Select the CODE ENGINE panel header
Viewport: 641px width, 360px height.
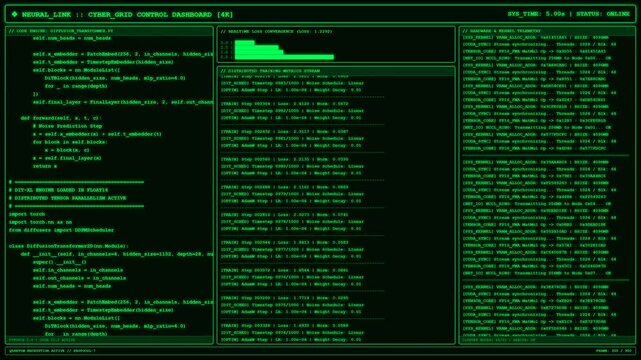click(109, 31)
